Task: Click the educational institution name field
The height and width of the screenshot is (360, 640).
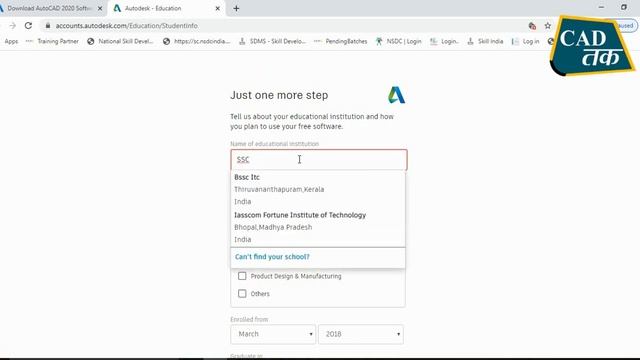Action: click(319, 160)
